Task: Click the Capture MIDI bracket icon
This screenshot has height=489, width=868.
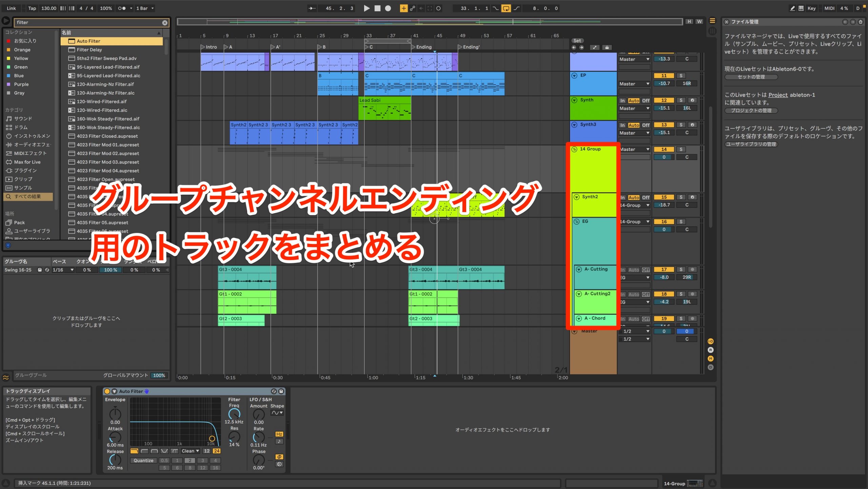Action: pos(430,8)
